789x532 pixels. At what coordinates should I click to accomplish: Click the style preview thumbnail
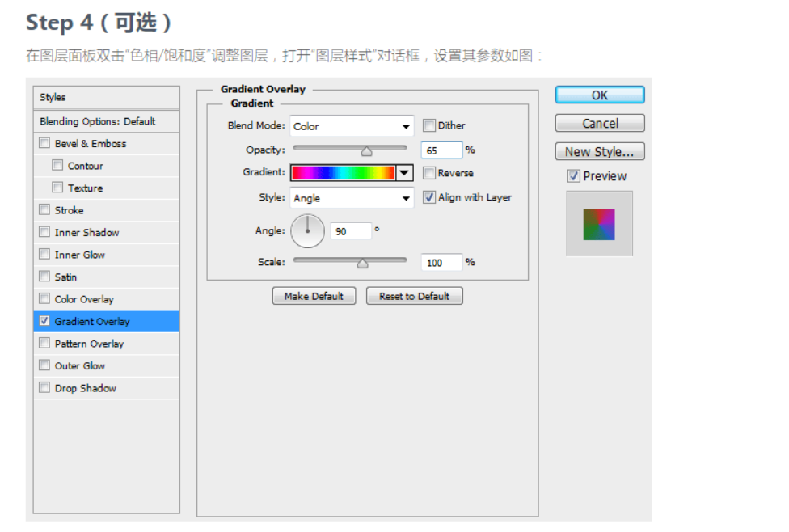599,224
